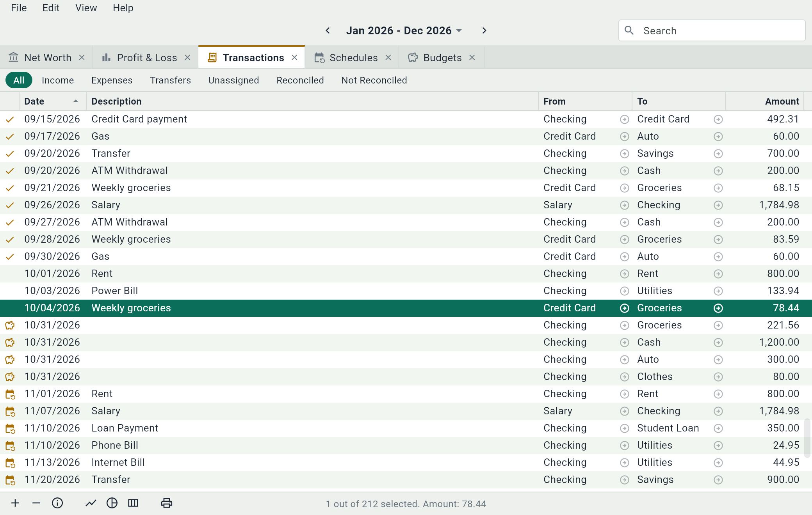This screenshot has width=812, height=515.
Task: Sort by the Description column header
Action: click(x=312, y=101)
